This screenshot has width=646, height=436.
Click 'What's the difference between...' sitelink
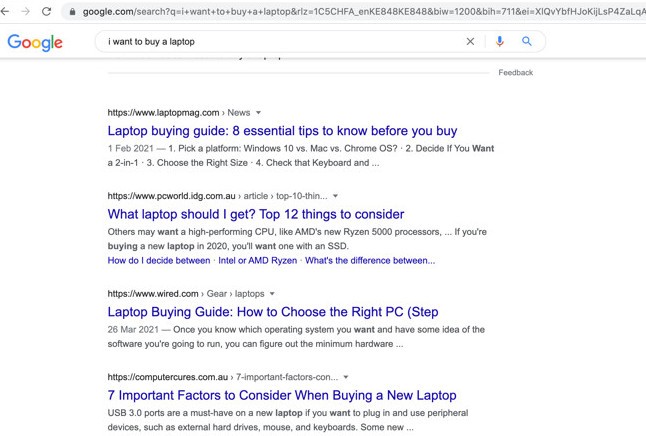tap(370, 260)
